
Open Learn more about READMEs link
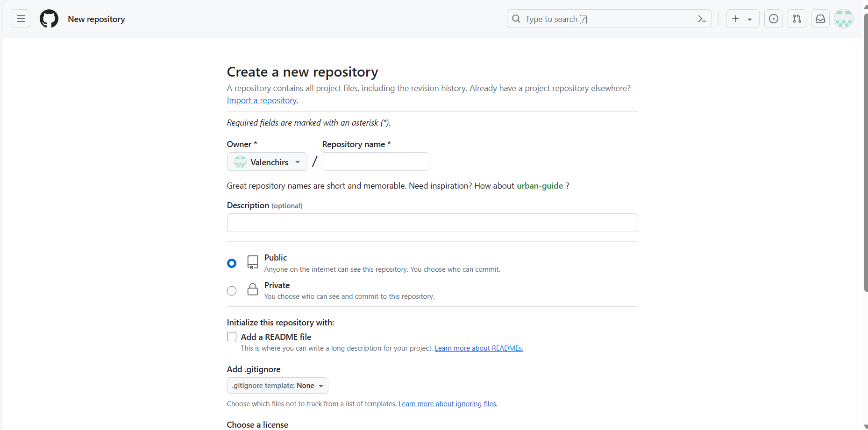click(479, 348)
